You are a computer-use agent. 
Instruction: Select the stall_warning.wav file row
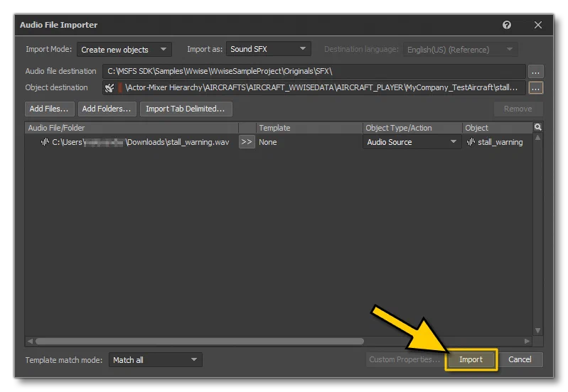[279, 142]
